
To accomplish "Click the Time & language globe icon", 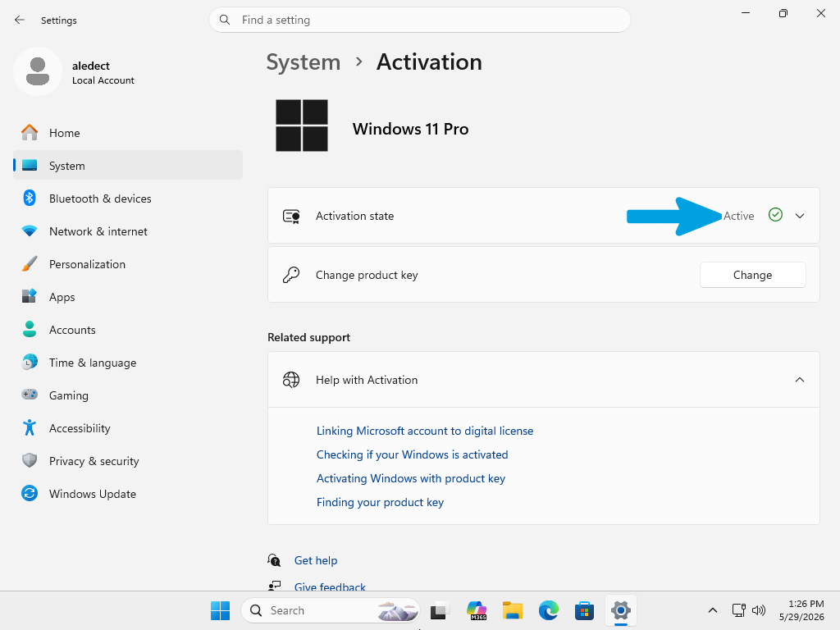I will point(30,362).
